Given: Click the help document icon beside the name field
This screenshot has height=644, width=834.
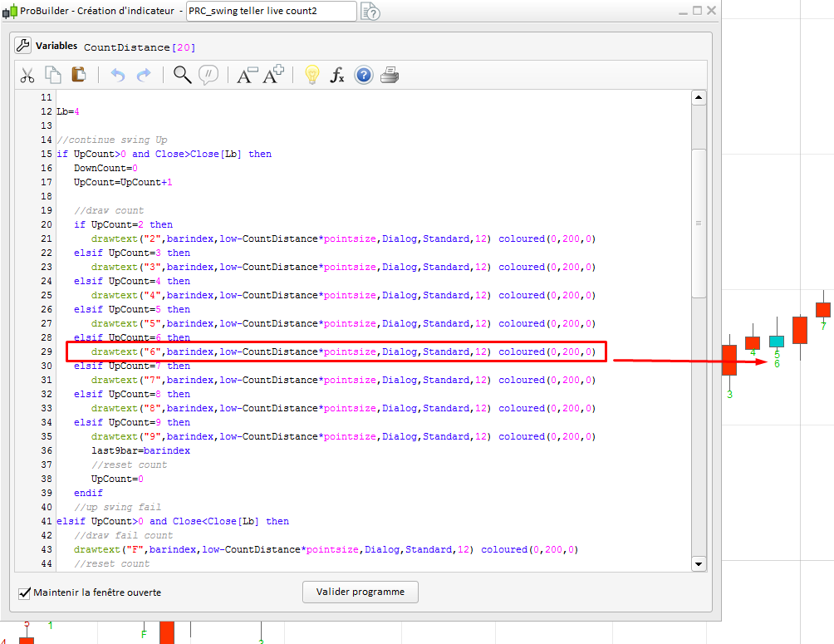Looking at the screenshot, I should pos(370,11).
